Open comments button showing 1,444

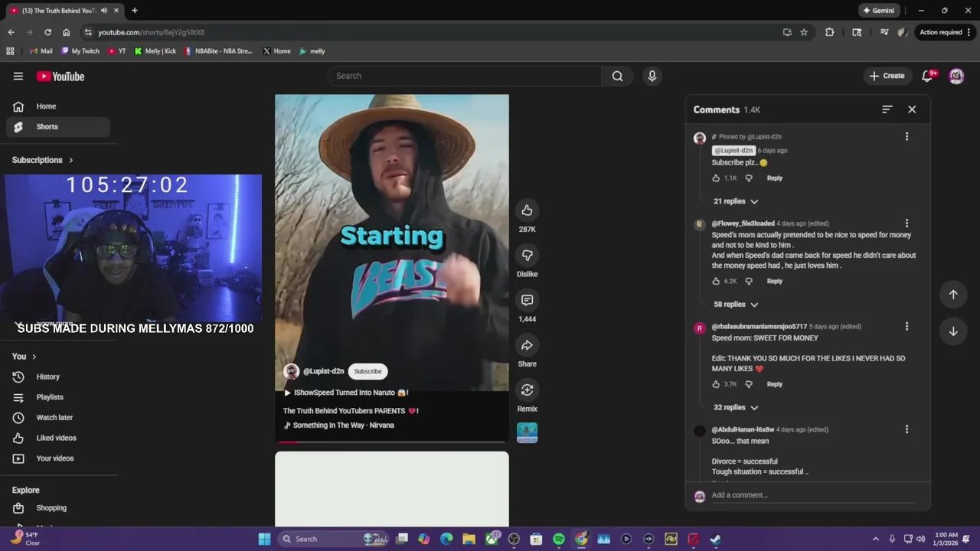(527, 300)
